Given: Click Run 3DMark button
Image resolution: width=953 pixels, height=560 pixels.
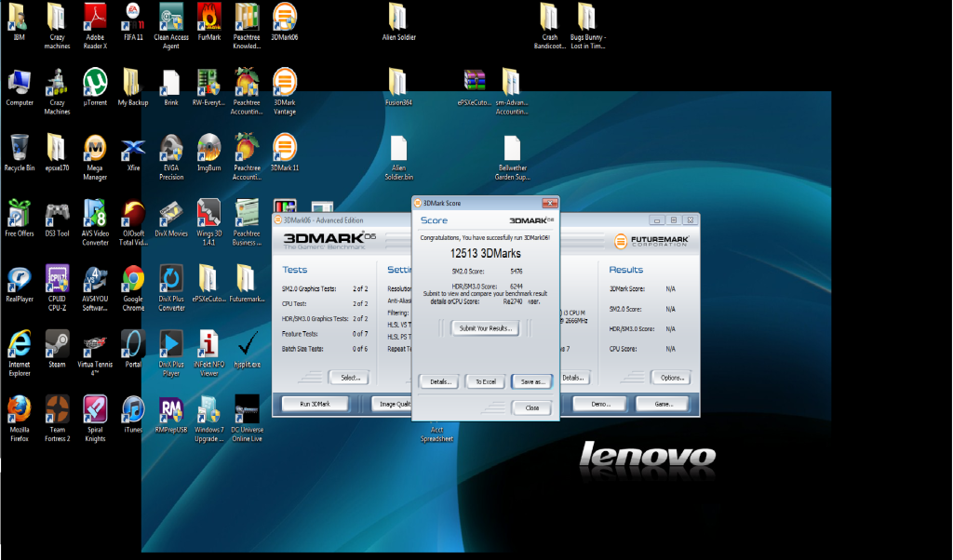Looking at the screenshot, I should [315, 404].
